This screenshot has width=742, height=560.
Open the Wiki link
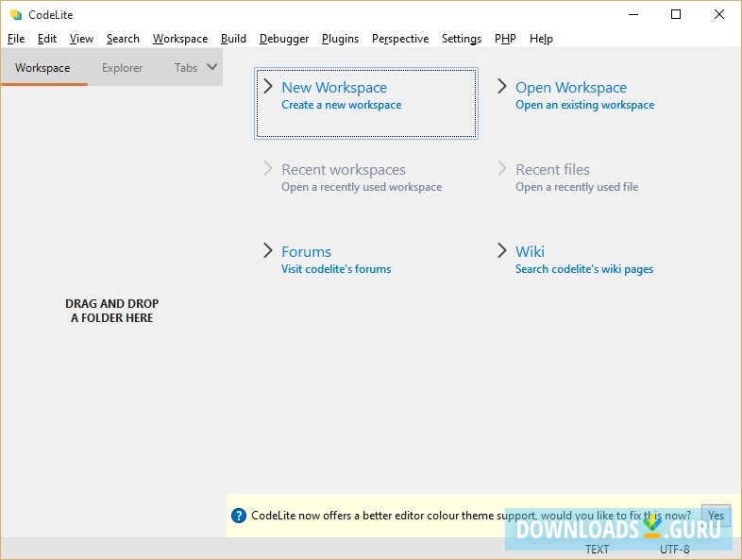click(x=530, y=251)
